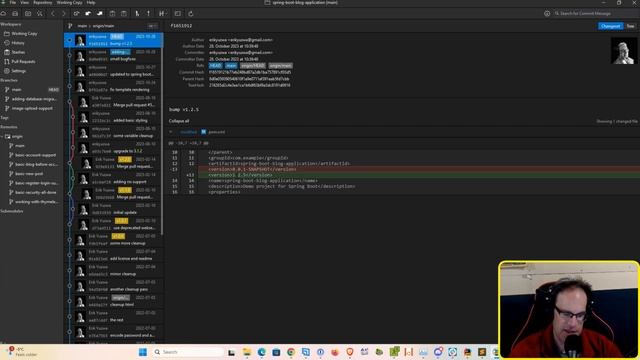
Task: Select the commit 'fix template rendering'
Action: [x=113, y=86]
